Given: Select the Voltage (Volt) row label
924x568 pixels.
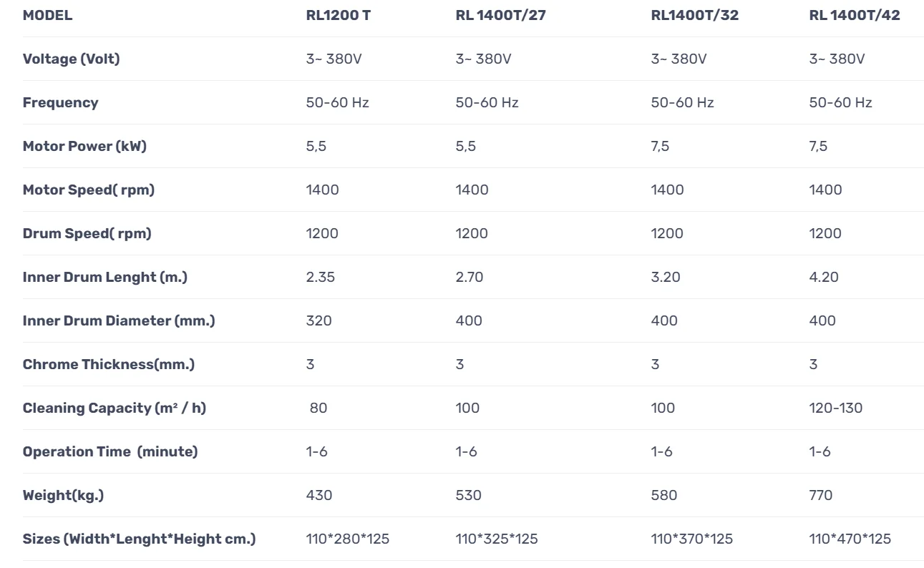Looking at the screenshot, I should (71, 59).
